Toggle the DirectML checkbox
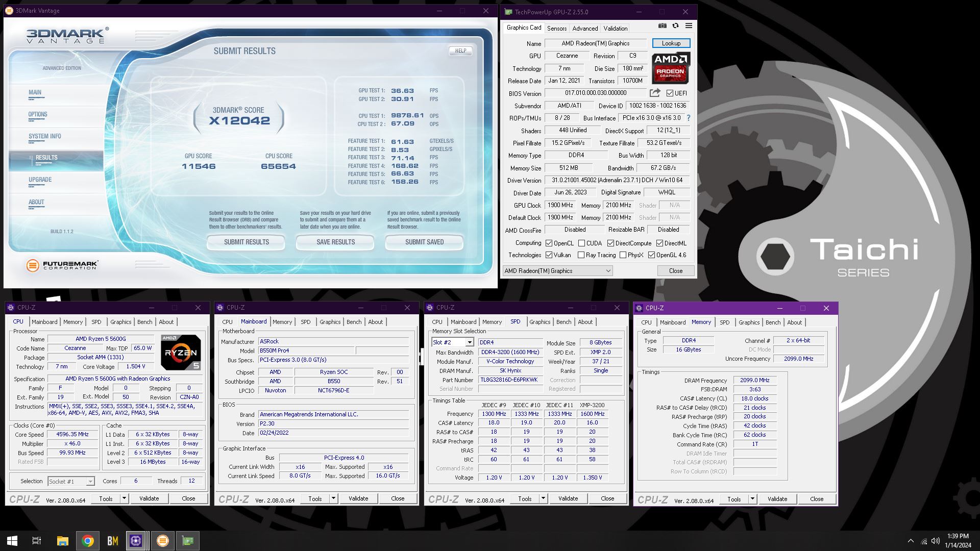The height and width of the screenshot is (551, 980). click(x=659, y=243)
